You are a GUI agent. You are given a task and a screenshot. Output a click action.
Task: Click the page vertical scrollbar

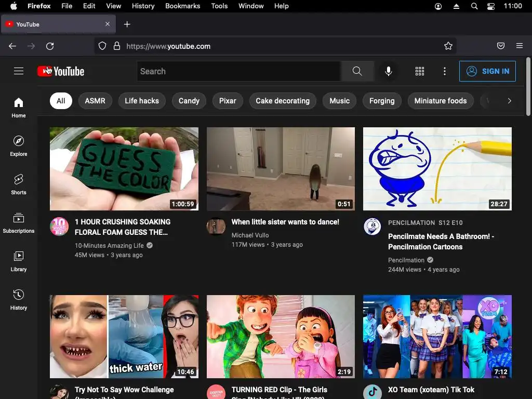click(528, 87)
